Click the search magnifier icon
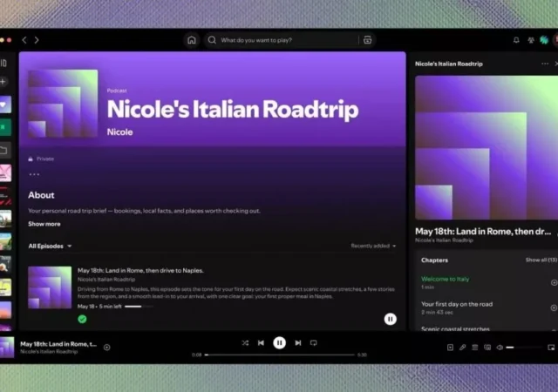Viewport: 558px width, 392px height. click(212, 40)
